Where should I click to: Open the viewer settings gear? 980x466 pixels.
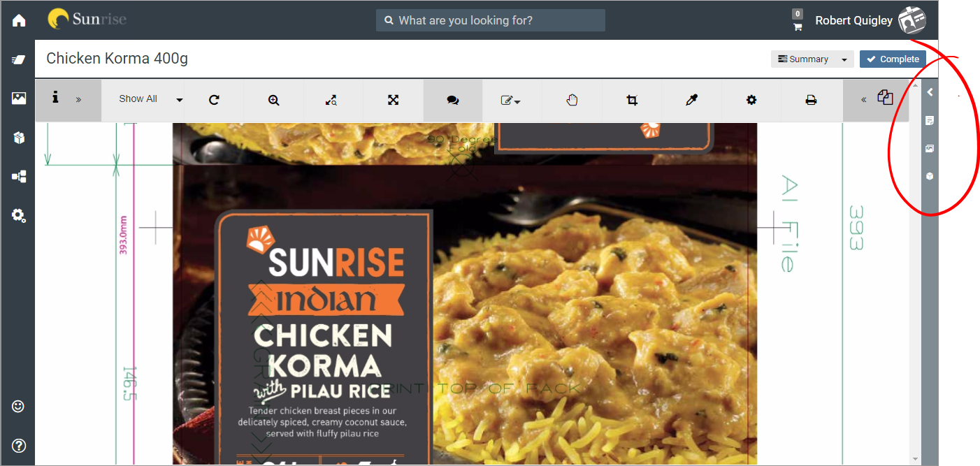point(751,100)
